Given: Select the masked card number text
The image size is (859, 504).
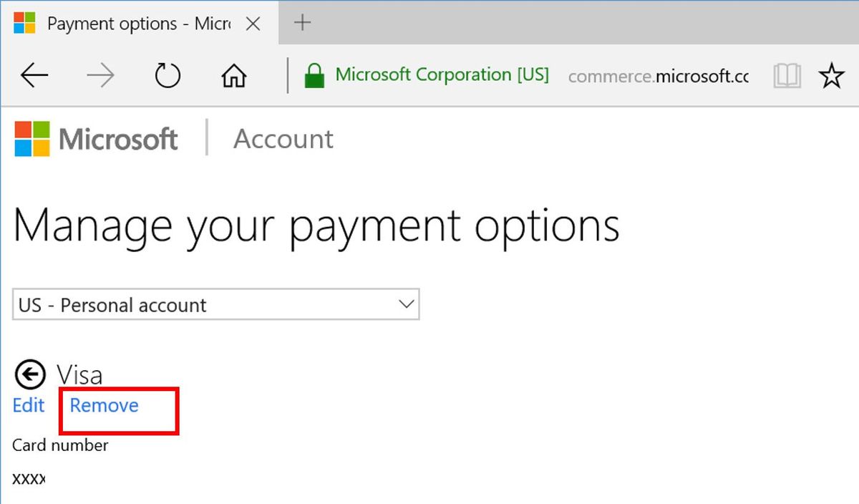Looking at the screenshot, I should (x=28, y=480).
